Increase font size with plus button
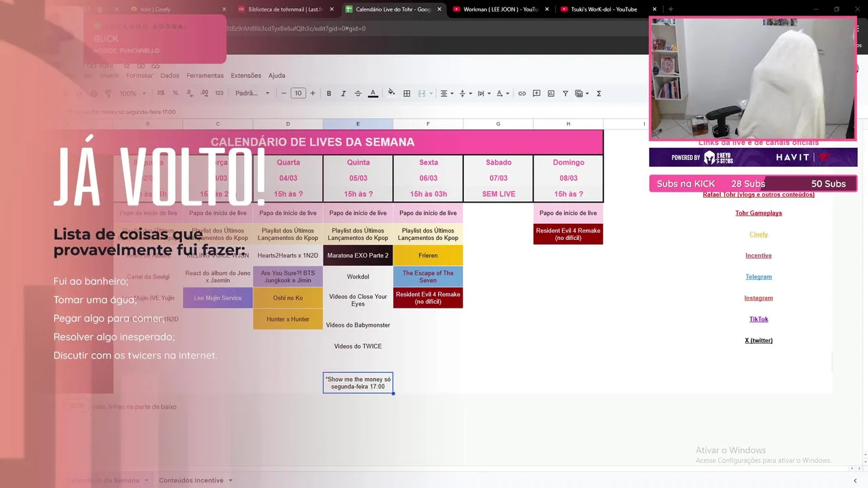Image resolution: width=868 pixels, height=488 pixels. pyautogui.click(x=313, y=94)
